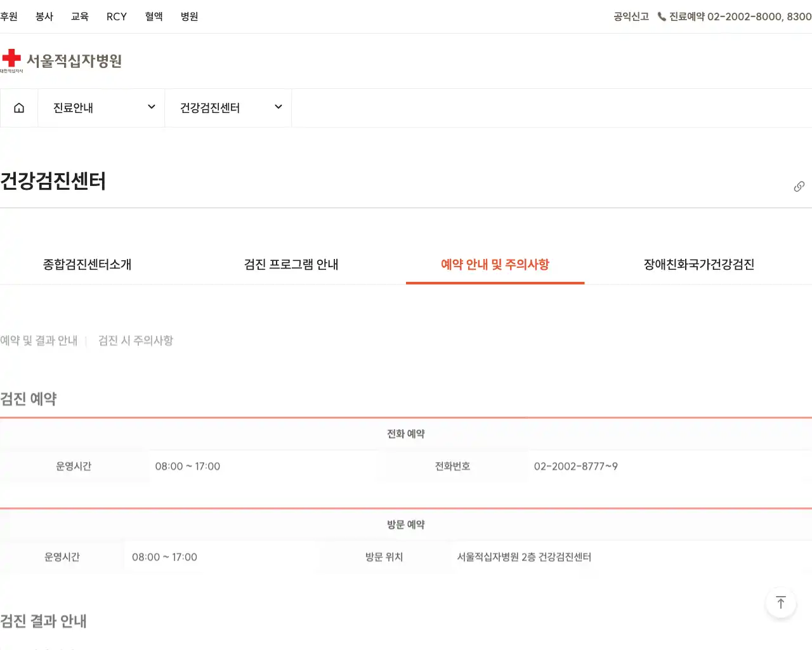812x650 pixels.
Task: Jump to 검진 시 주의사항 section
Action: click(x=136, y=341)
